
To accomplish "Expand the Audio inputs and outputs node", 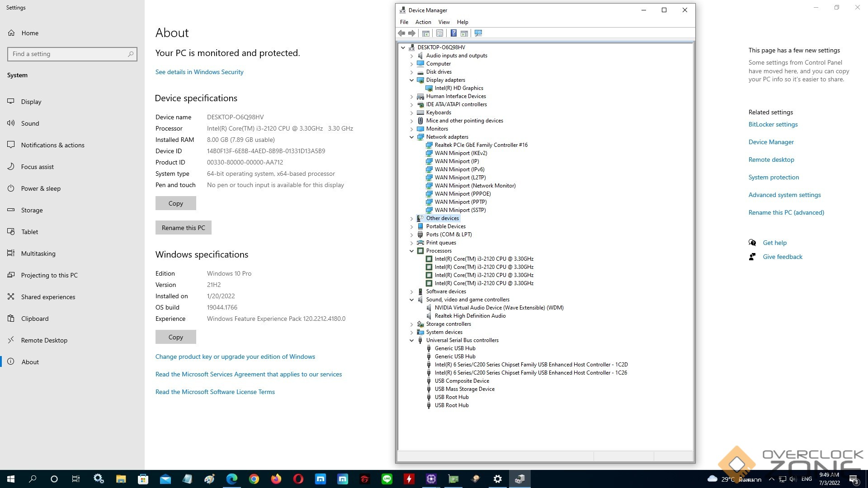I will [411, 56].
